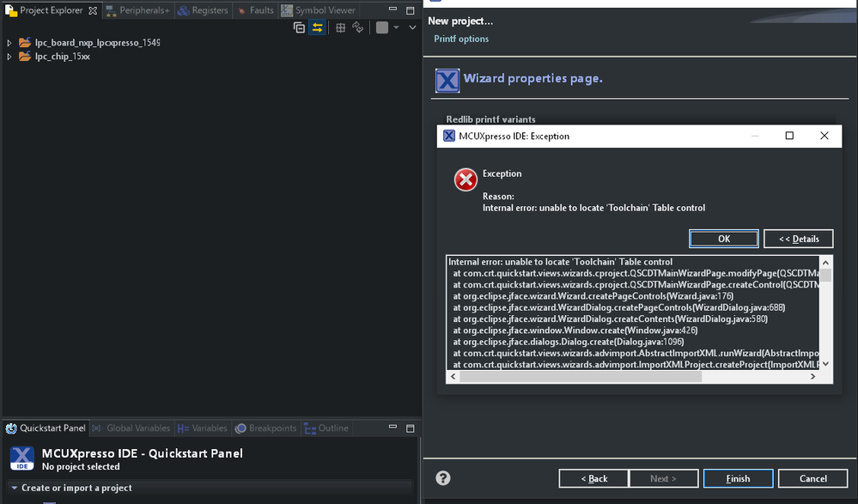The height and width of the screenshot is (504, 858).
Task: Expand lpc_chip_15xx project
Action: tap(9, 57)
